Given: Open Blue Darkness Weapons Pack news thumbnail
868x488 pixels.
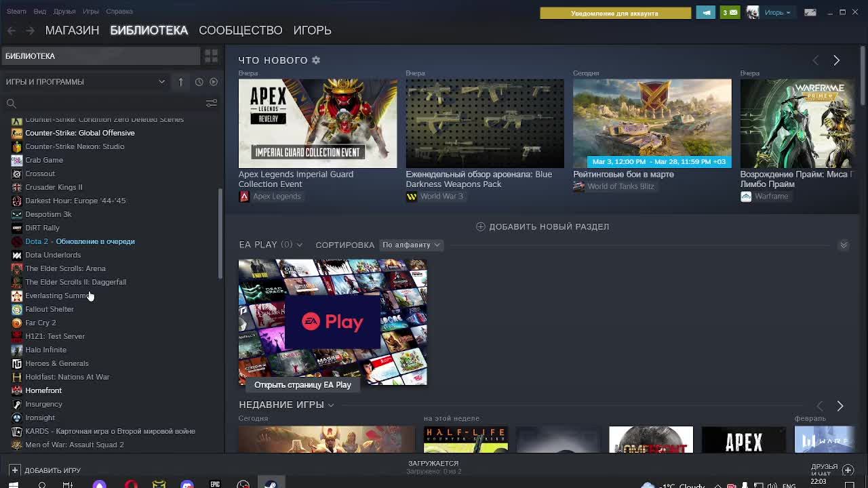Looking at the screenshot, I should [x=485, y=123].
